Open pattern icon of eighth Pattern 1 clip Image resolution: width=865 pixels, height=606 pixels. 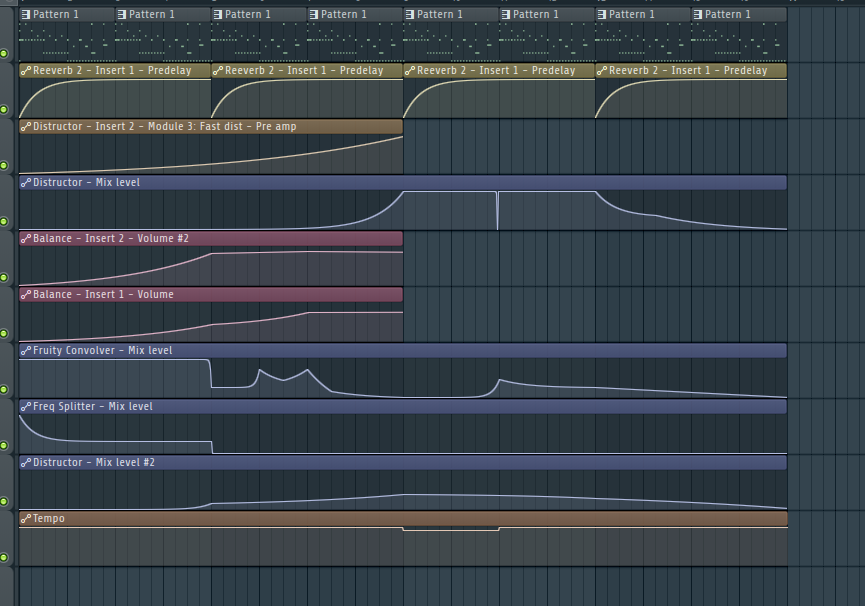(697, 15)
